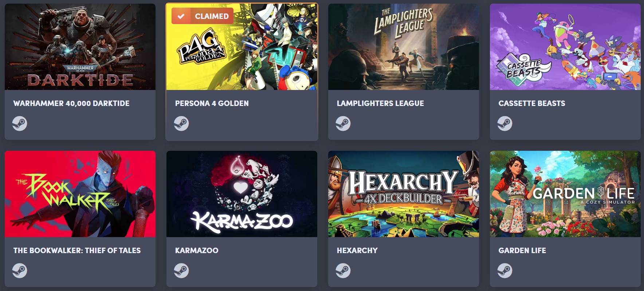Click the Bookwalker red cover artwork
This screenshot has height=291, width=644.
[80, 194]
